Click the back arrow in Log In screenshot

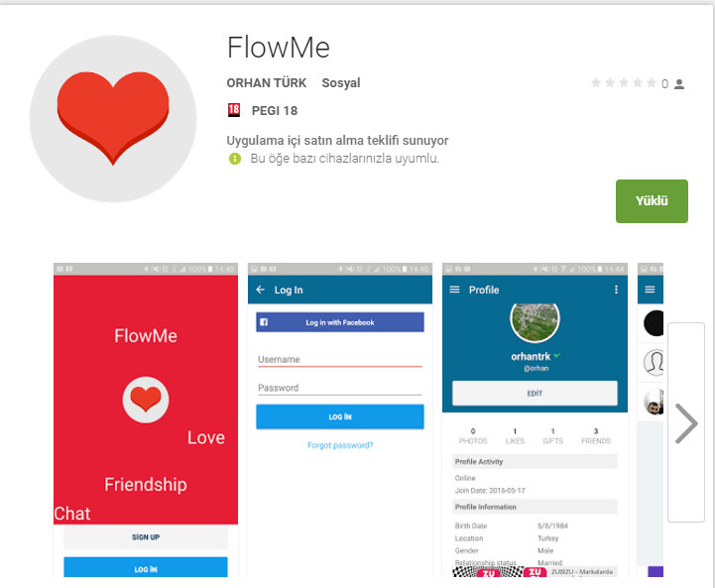261,290
